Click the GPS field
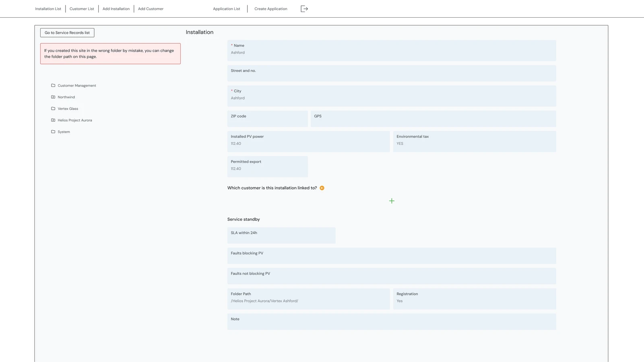Screen dimensions: 644x362 point(433,119)
